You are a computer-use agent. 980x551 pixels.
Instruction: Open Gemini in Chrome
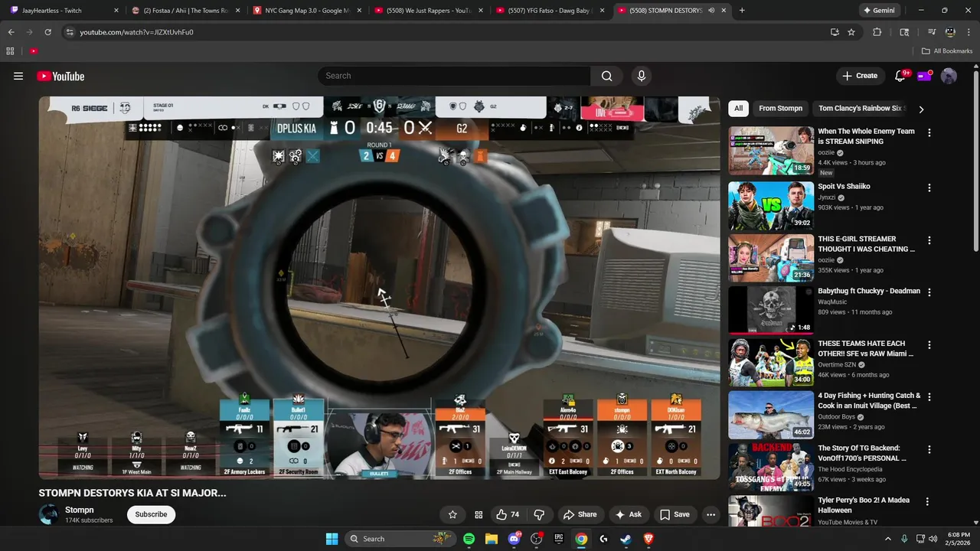tap(878, 11)
